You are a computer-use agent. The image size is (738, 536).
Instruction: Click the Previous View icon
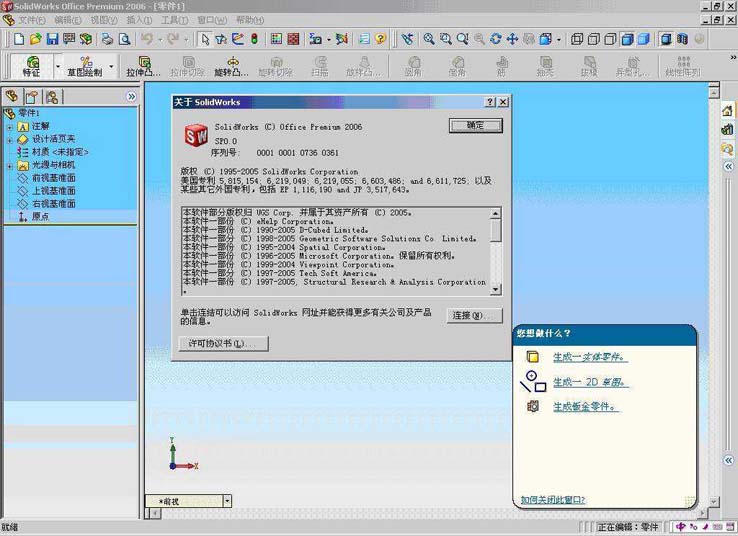point(408,39)
